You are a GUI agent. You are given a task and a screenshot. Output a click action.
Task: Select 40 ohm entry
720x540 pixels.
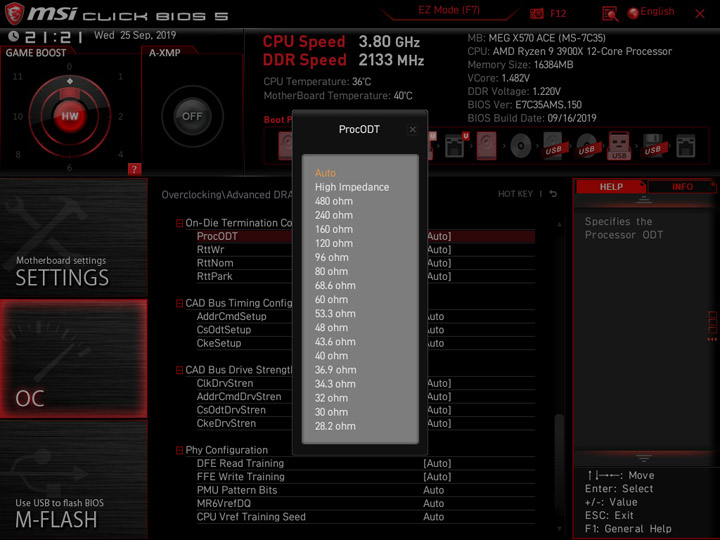click(331, 356)
